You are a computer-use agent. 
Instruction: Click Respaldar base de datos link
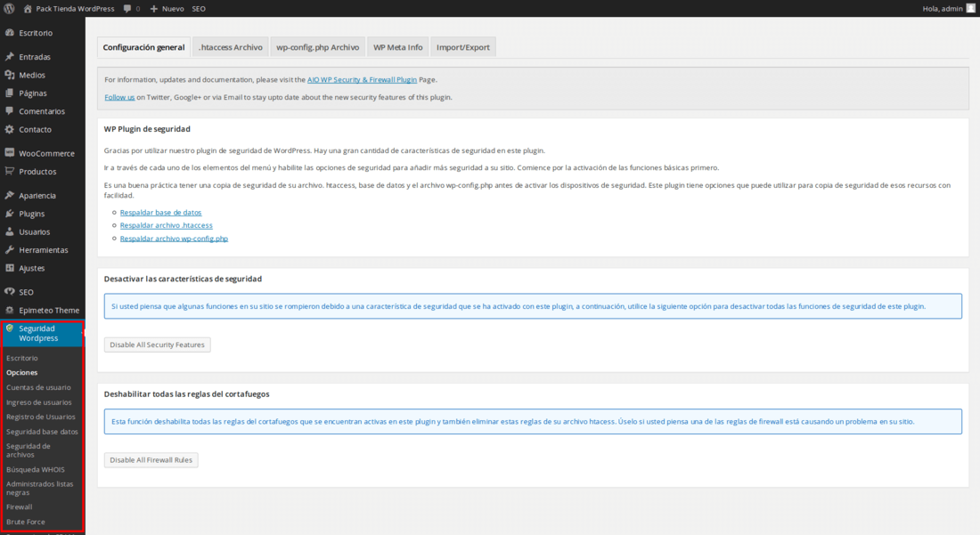click(160, 212)
